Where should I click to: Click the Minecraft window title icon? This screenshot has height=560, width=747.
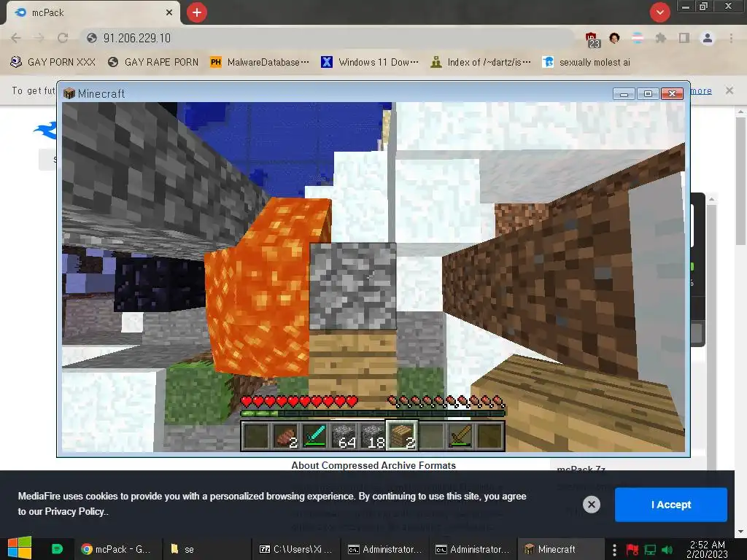(x=69, y=93)
